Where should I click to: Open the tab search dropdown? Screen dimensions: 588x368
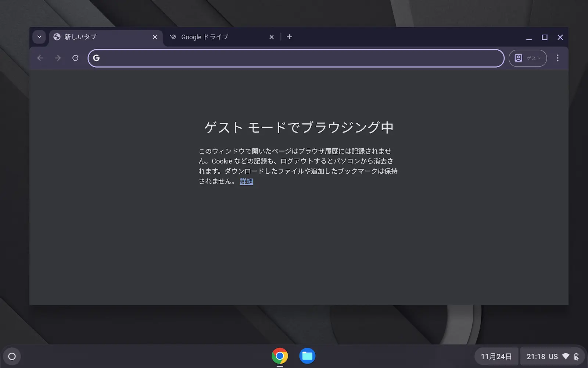pos(39,37)
